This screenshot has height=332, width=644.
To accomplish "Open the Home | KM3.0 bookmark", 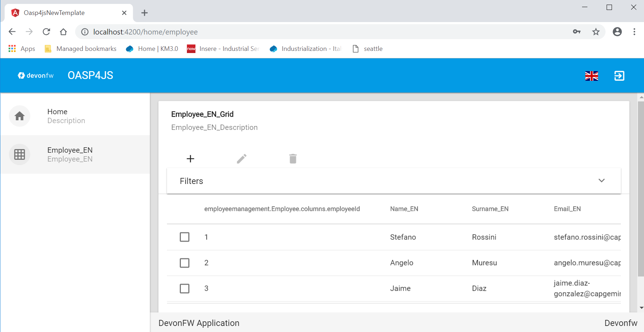I will pos(152,49).
